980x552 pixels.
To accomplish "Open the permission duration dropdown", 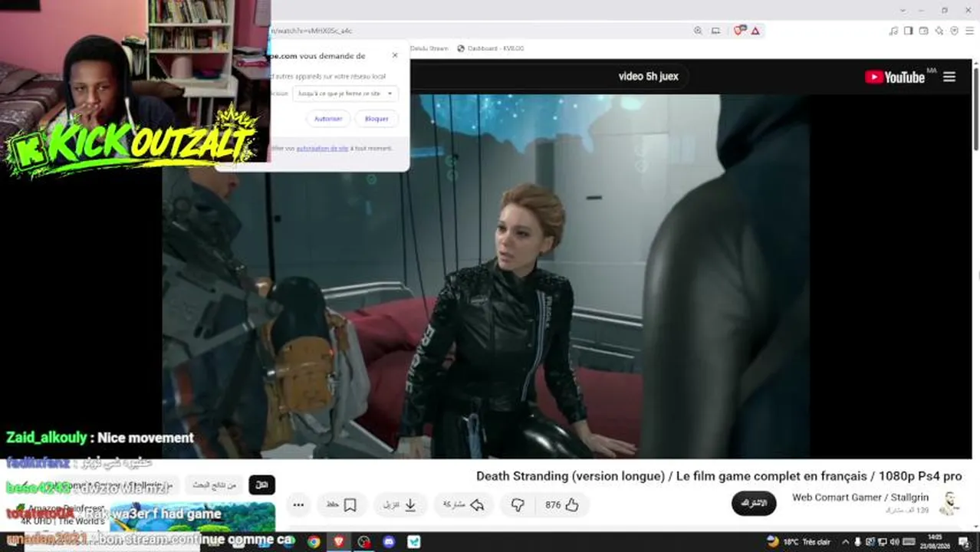I will [345, 94].
